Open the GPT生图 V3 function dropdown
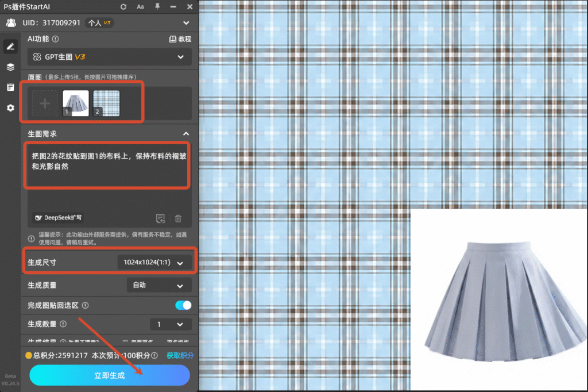588x392 pixels. (110, 57)
